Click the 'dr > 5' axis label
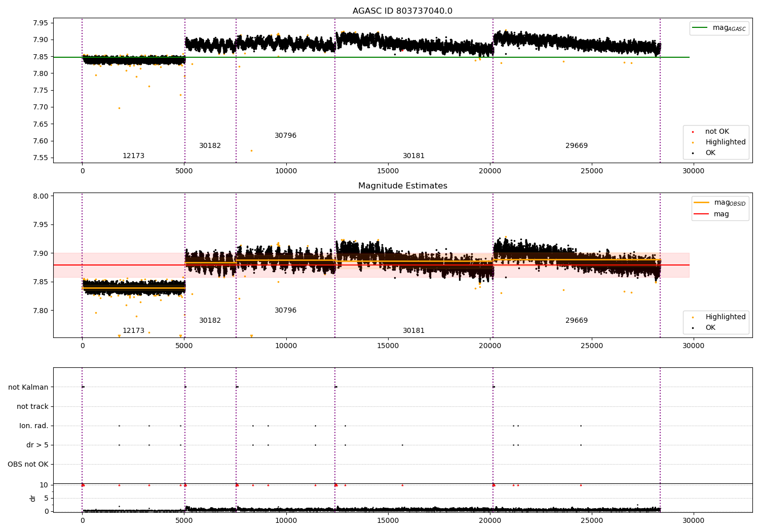Screen dimensions: 760x532 coord(37,445)
